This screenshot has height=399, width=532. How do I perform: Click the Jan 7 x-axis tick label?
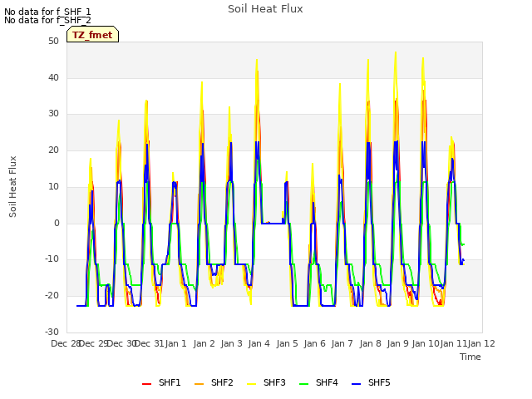342,343
